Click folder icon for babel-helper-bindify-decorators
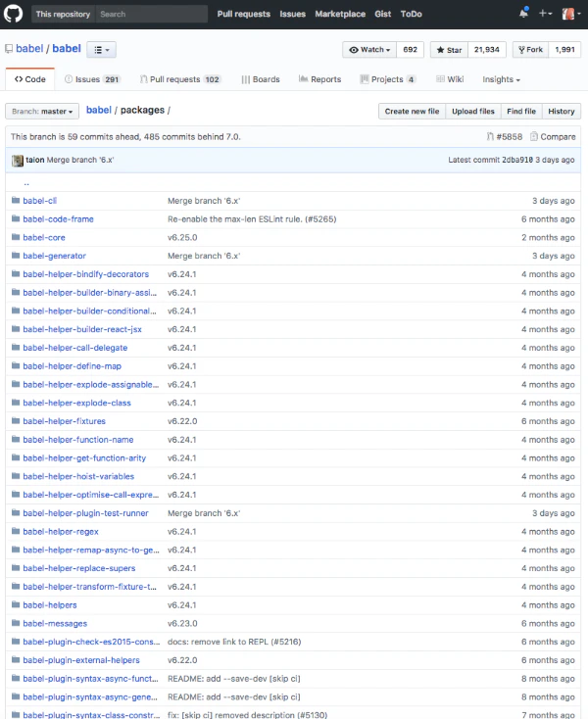The image size is (588, 719). 16,273
